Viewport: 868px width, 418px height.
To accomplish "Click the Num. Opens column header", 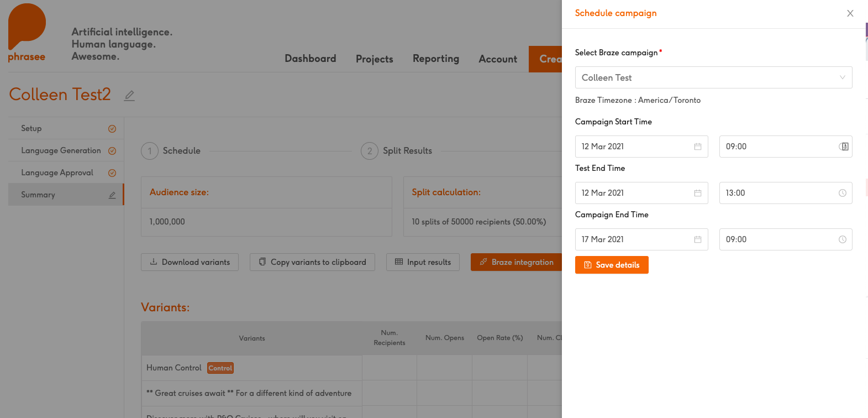I will pos(445,338).
